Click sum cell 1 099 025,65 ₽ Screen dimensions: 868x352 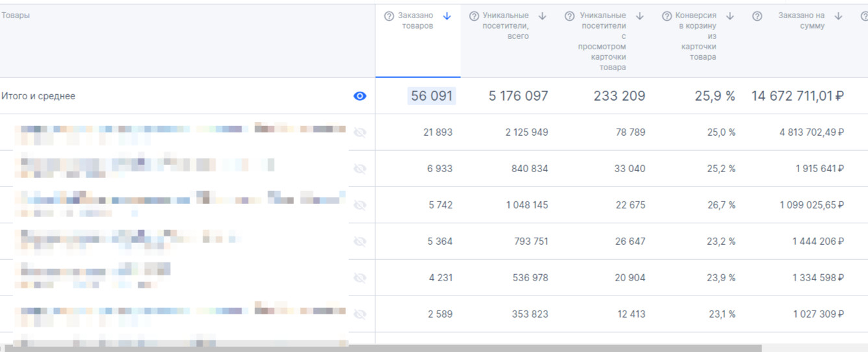point(812,205)
